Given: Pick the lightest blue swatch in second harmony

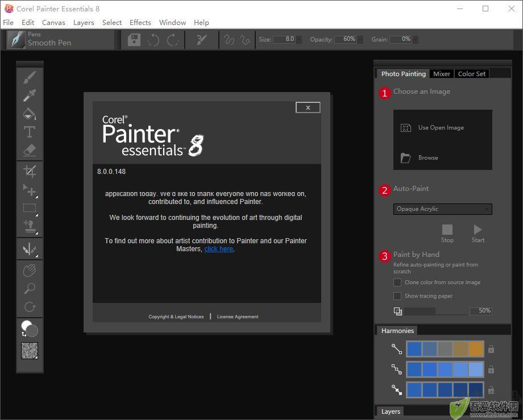Looking at the screenshot, I should click(476, 369).
